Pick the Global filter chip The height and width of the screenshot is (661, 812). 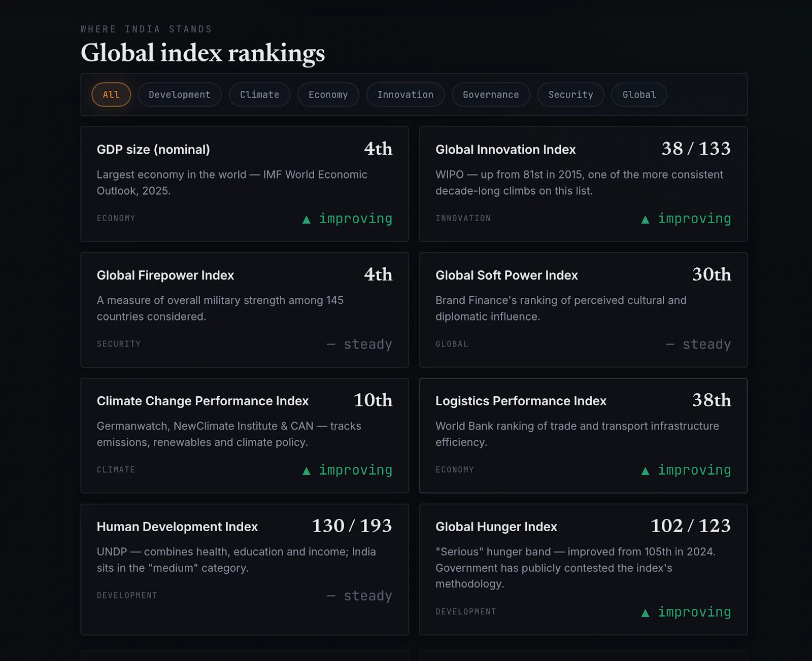click(639, 95)
